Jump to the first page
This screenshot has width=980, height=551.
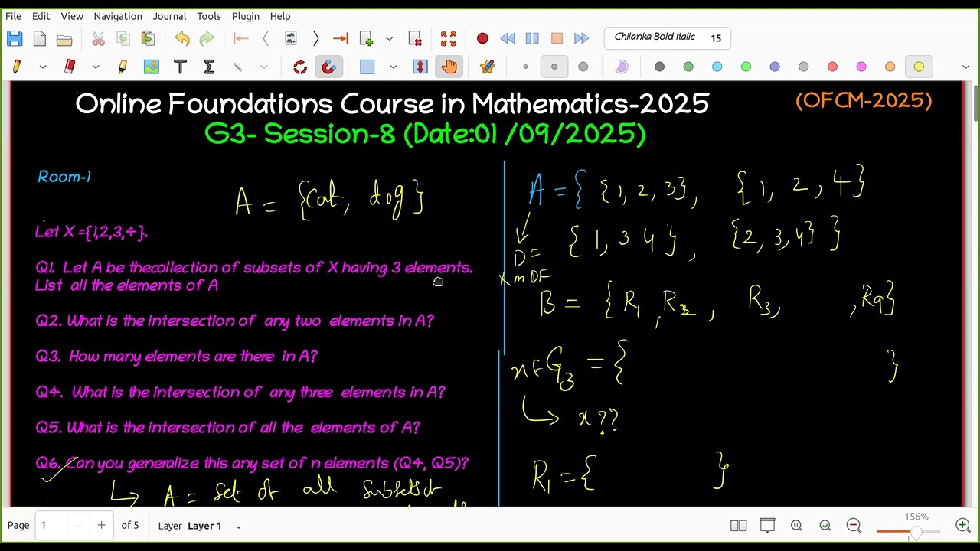point(241,38)
